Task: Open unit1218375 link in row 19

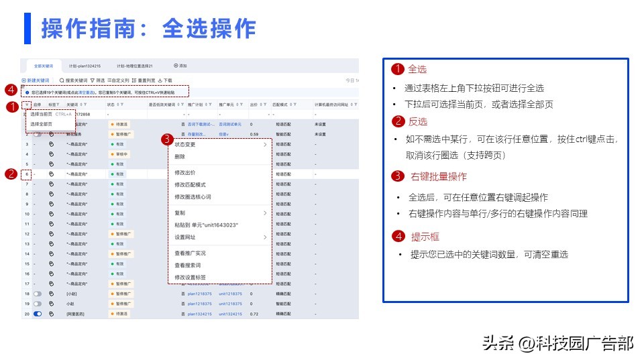Action: (230, 304)
